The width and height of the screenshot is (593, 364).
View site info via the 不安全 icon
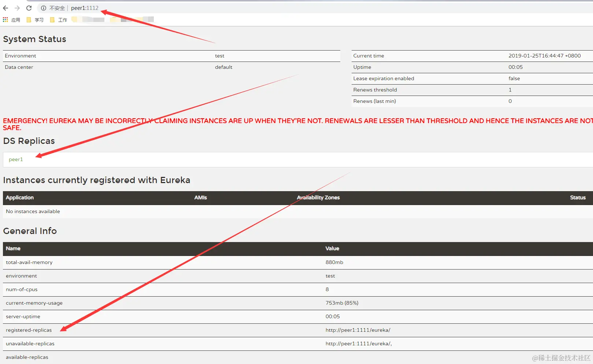point(44,8)
